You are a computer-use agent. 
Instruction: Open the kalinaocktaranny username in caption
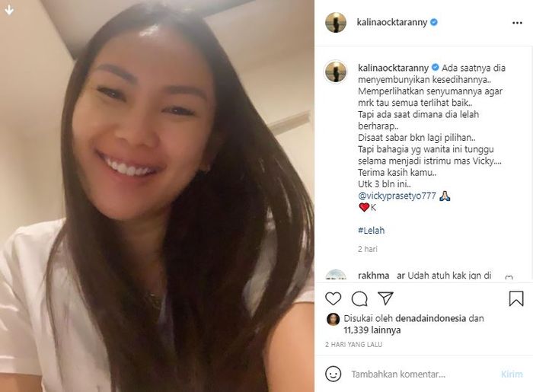393,68
